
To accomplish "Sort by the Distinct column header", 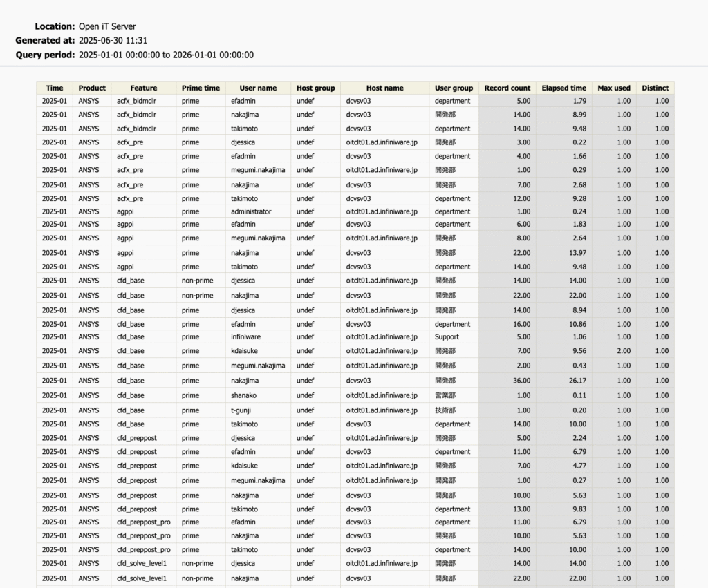I will click(654, 88).
